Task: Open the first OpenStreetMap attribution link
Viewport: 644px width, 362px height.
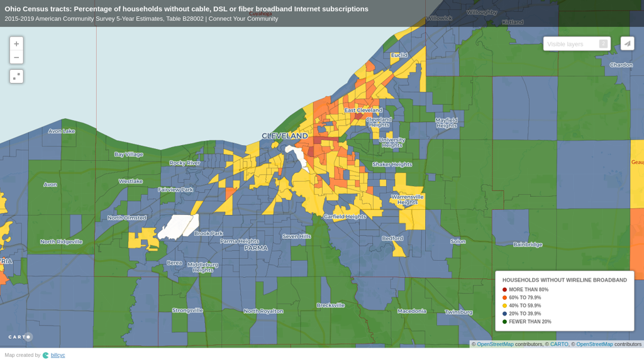Action: point(495,344)
